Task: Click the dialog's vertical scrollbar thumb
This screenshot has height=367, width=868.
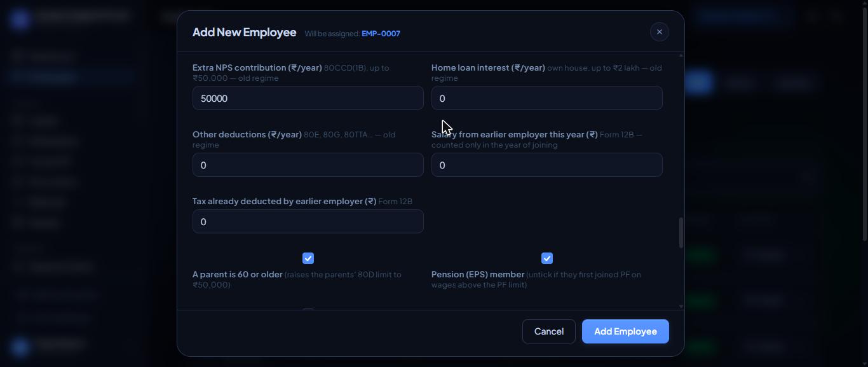Action: tap(681, 233)
